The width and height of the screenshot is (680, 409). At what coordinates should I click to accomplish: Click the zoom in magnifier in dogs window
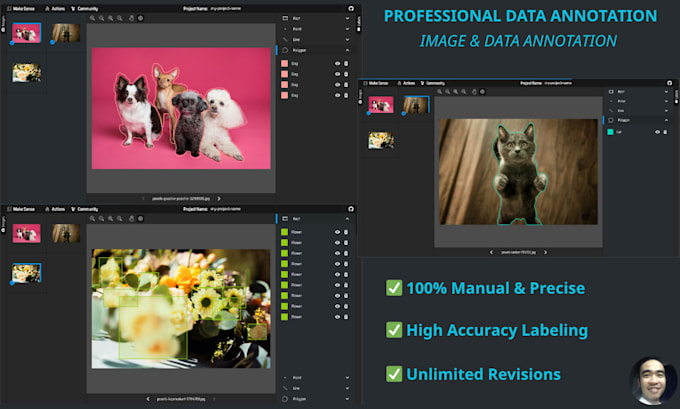(92, 18)
